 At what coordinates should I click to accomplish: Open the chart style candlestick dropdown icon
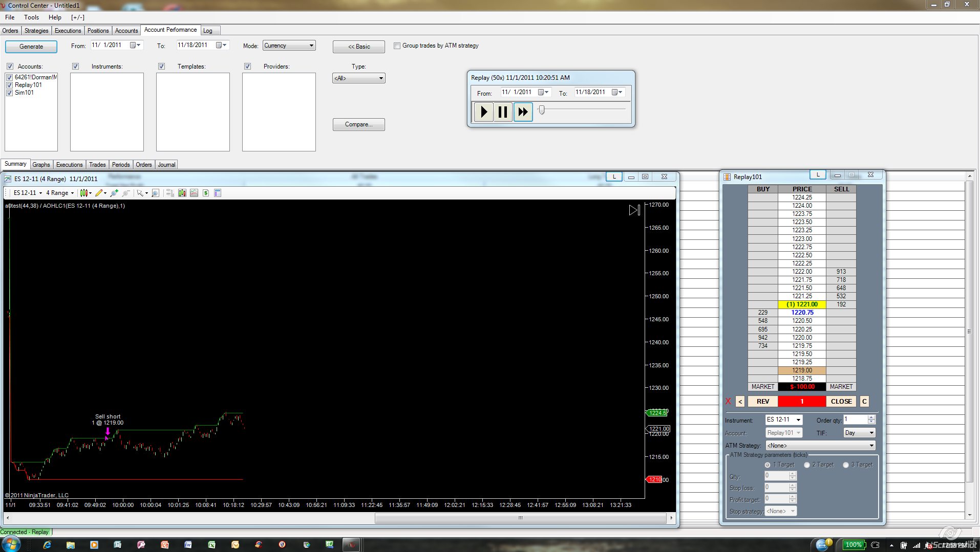[x=85, y=193]
